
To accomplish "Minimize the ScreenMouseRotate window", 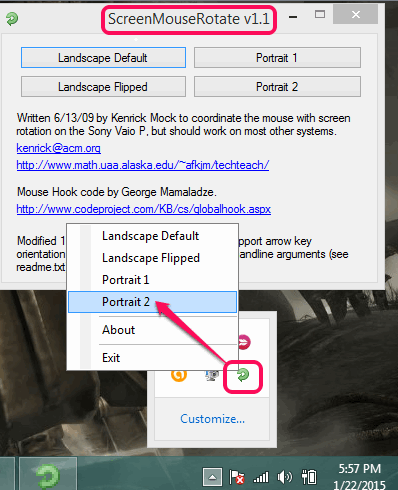I will click(x=293, y=17).
